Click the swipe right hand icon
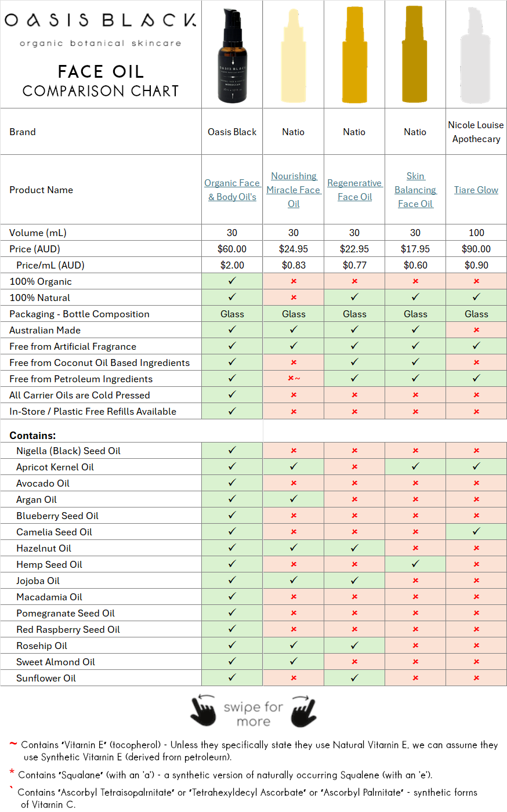Screen dimensions: 507x812 [303, 710]
